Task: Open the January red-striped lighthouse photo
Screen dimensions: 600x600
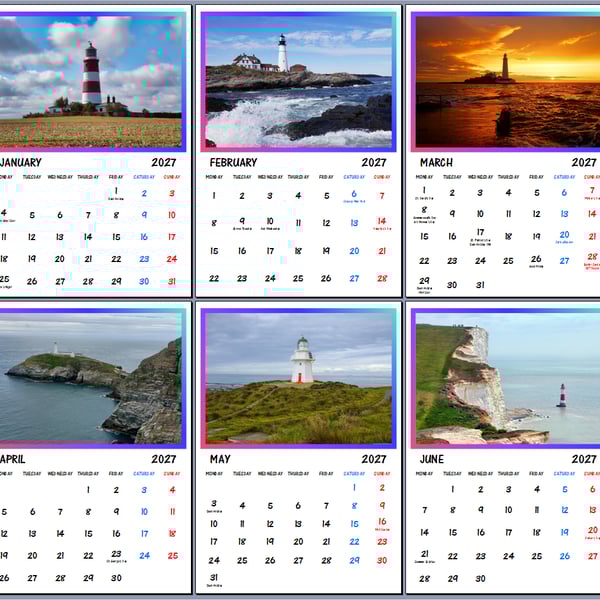Action: [91, 82]
